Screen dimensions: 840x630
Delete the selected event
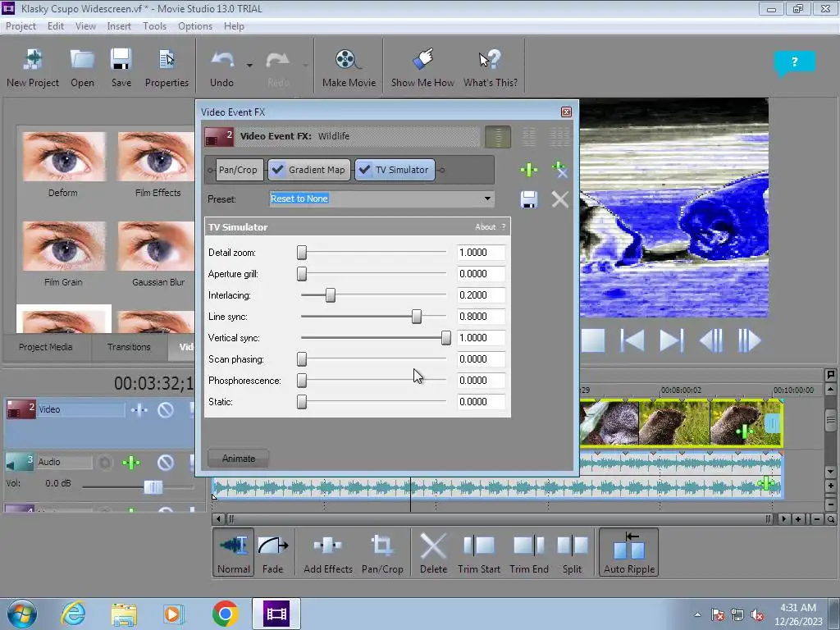pyautogui.click(x=433, y=552)
